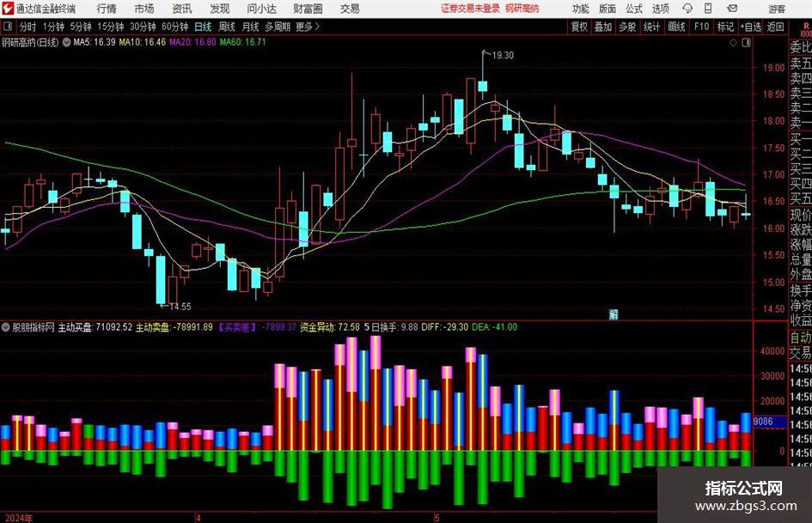Click the 复权 button
The height and width of the screenshot is (523, 812).
pos(579,27)
